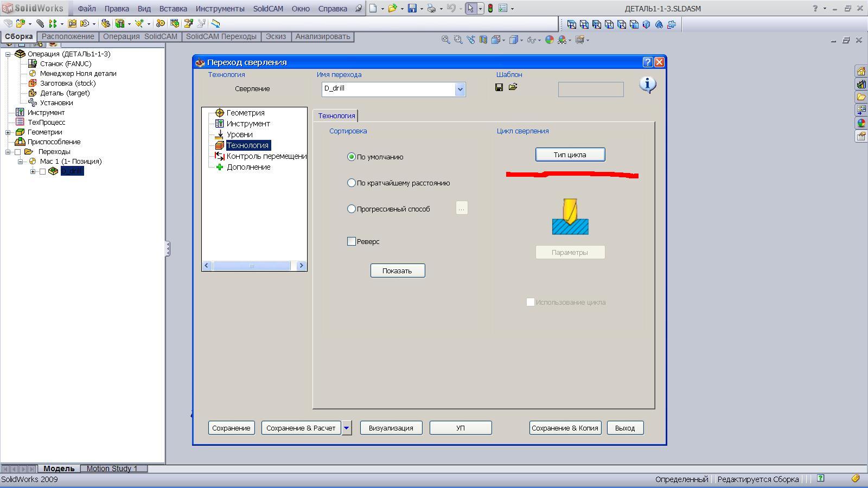Tick the checkbox beside D_drill in tree

[x=42, y=171]
